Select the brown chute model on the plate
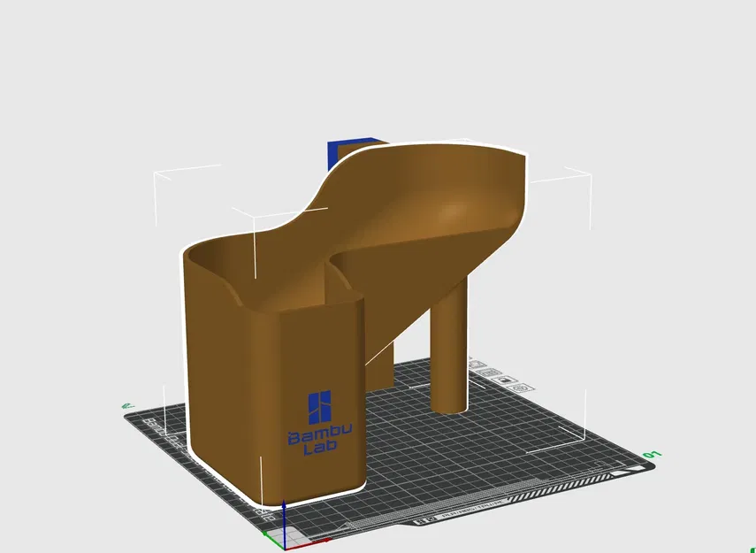Viewport: 756px width, 553px height. pos(354,265)
